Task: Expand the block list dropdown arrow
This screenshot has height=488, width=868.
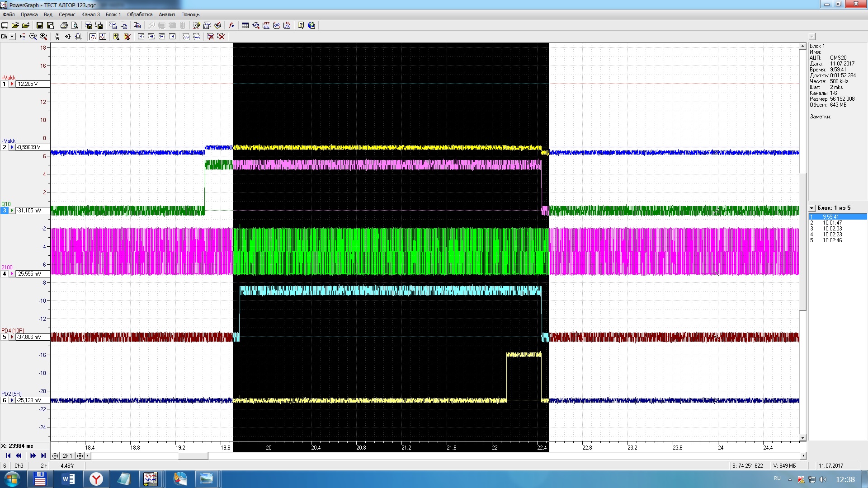Action: [812, 208]
